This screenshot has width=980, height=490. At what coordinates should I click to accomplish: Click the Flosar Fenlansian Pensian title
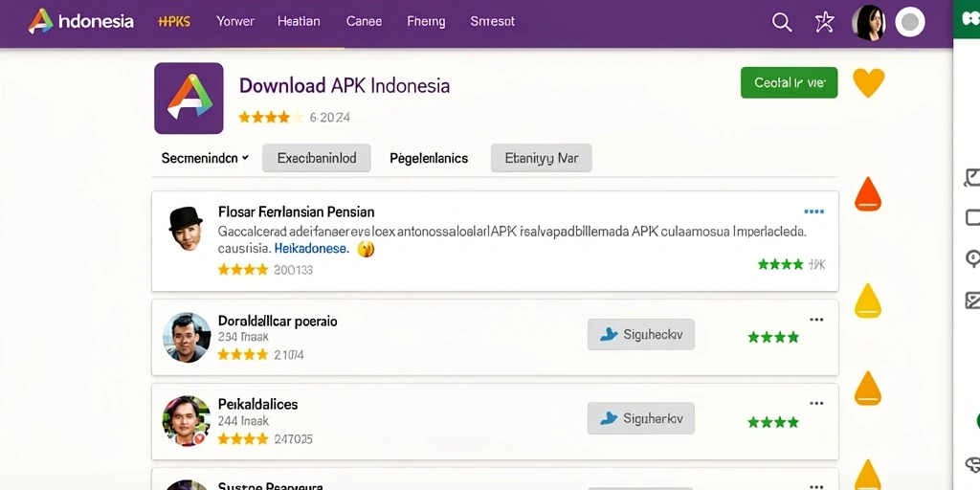[297, 212]
